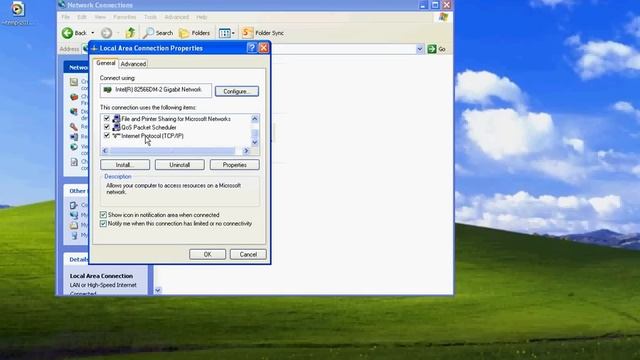Switch to the Advanced tab

point(133,64)
